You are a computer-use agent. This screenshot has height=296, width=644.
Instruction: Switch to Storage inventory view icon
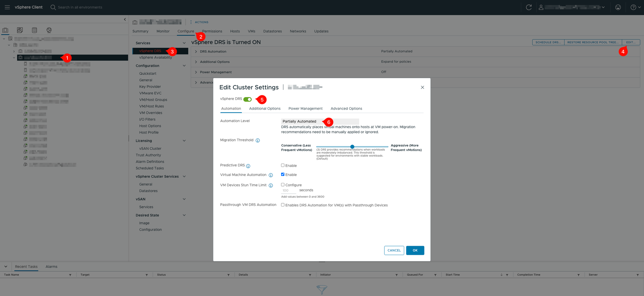click(x=34, y=30)
